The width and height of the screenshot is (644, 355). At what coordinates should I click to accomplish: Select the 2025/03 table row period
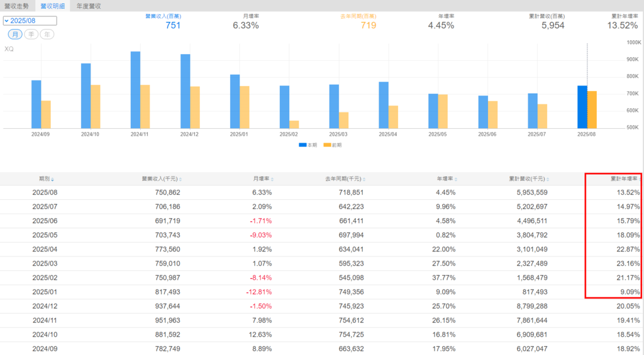[45, 263]
